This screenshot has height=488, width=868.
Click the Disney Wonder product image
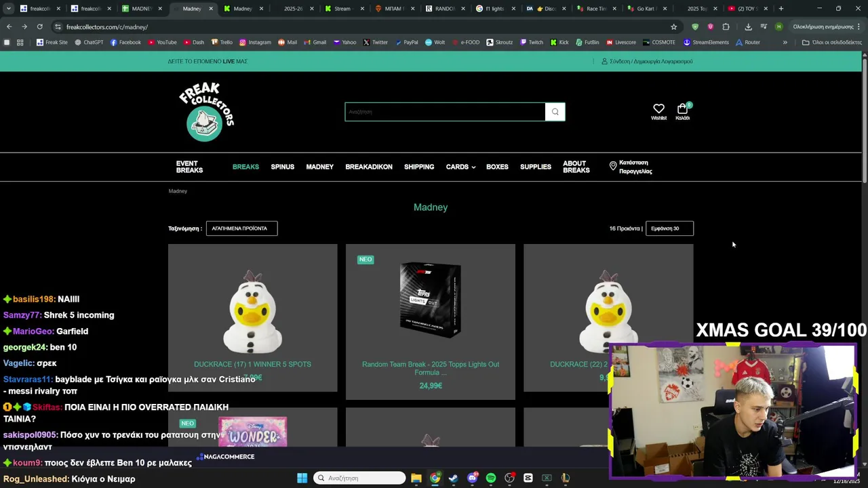coord(252,432)
